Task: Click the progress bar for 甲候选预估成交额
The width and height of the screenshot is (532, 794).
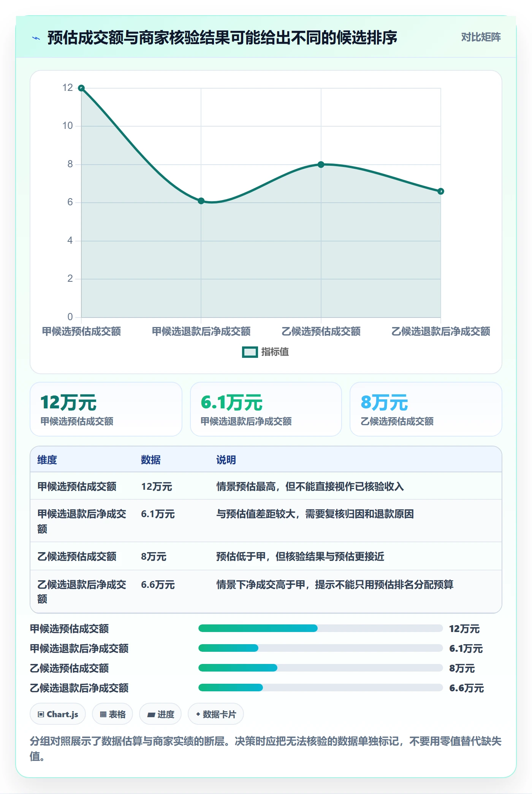Action: point(320,628)
